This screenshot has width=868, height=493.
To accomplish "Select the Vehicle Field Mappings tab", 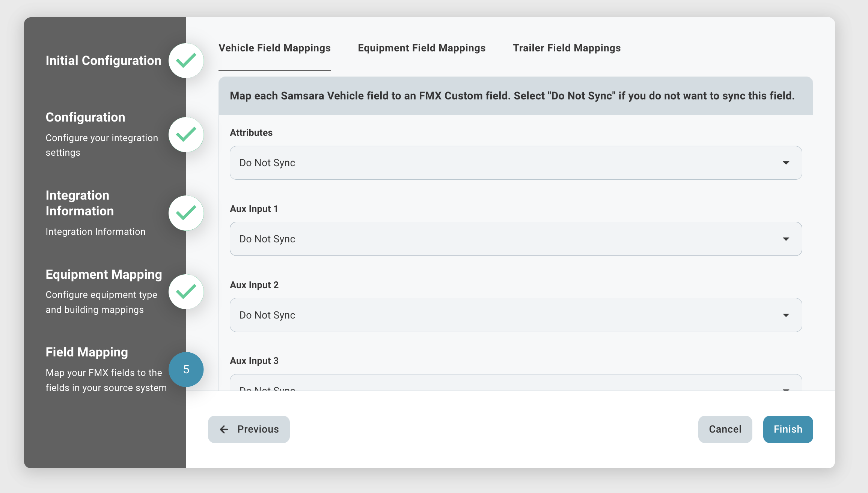I will 274,48.
